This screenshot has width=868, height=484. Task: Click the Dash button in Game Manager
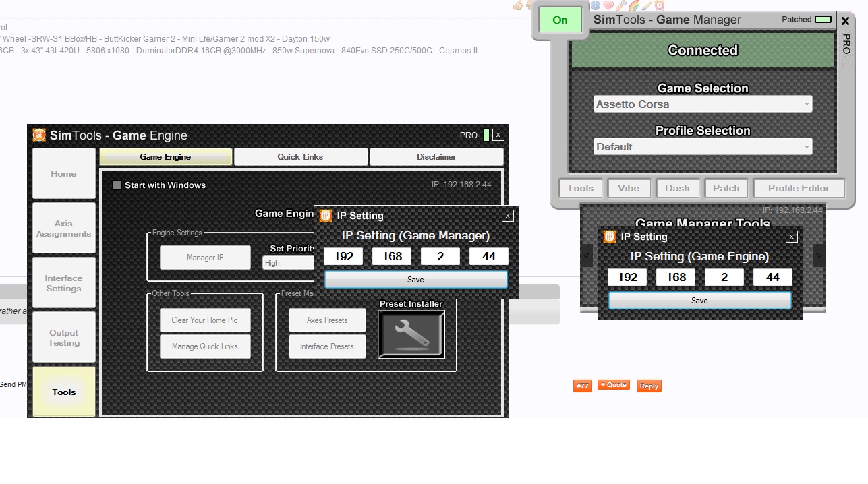pos(677,188)
